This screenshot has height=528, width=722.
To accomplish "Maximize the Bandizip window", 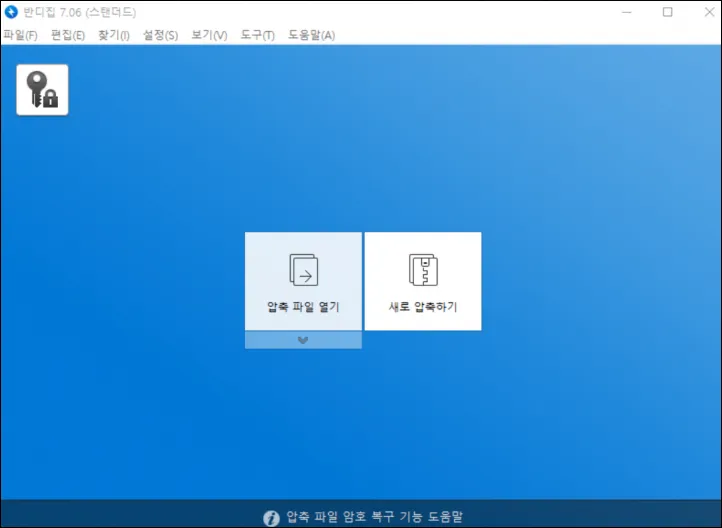I will (667, 12).
